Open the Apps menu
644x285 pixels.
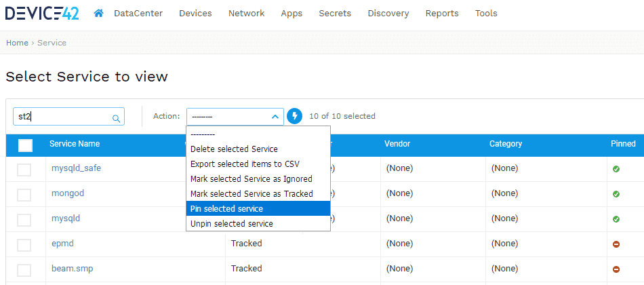coord(291,14)
